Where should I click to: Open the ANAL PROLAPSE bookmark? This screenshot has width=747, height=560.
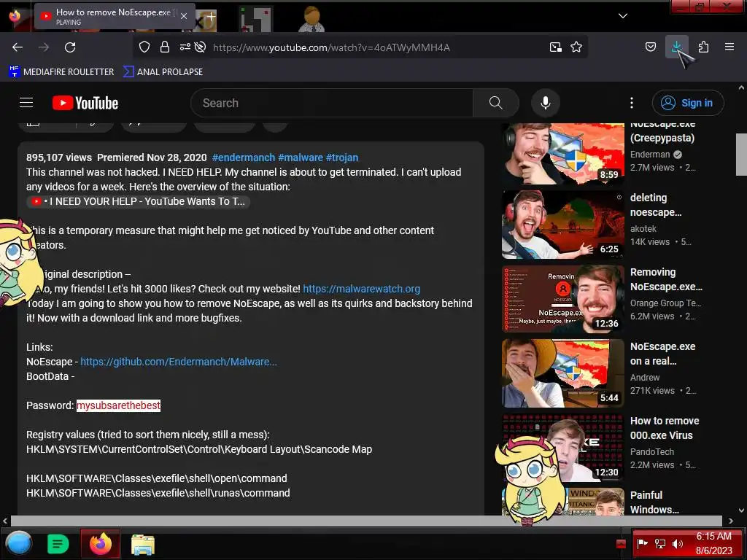(x=163, y=72)
